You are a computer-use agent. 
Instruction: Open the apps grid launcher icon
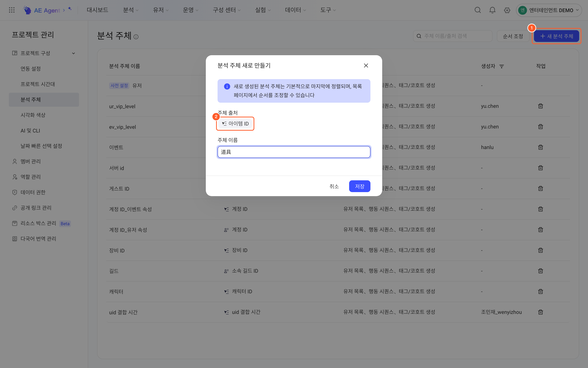pyautogui.click(x=12, y=10)
